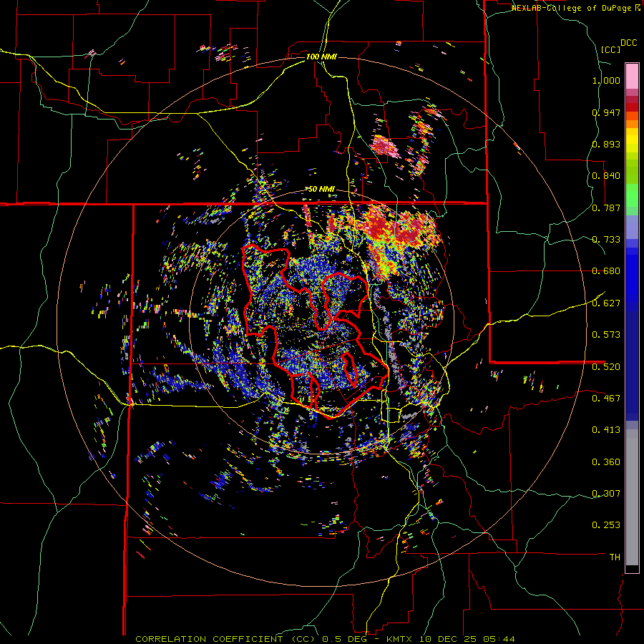Pick the bright yellow color bar segment
This screenshot has width=644, height=644.
(x=632, y=141)
